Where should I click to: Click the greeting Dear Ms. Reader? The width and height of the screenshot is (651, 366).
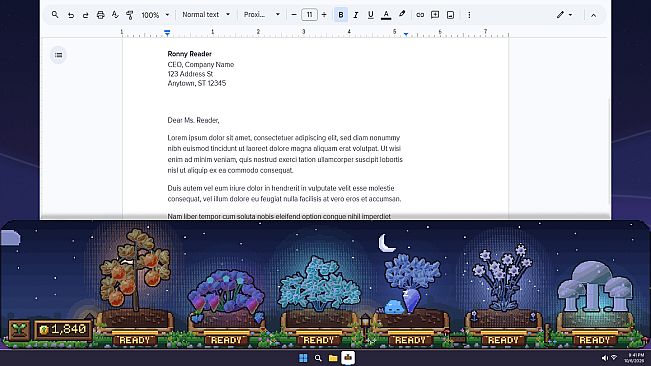coord(193,120)
